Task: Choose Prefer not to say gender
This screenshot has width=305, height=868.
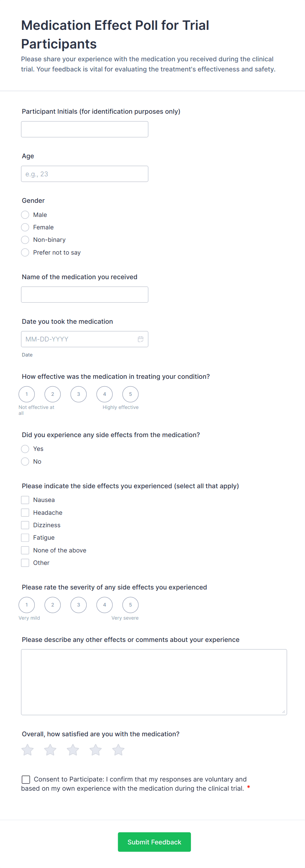Action: [25, 252]
